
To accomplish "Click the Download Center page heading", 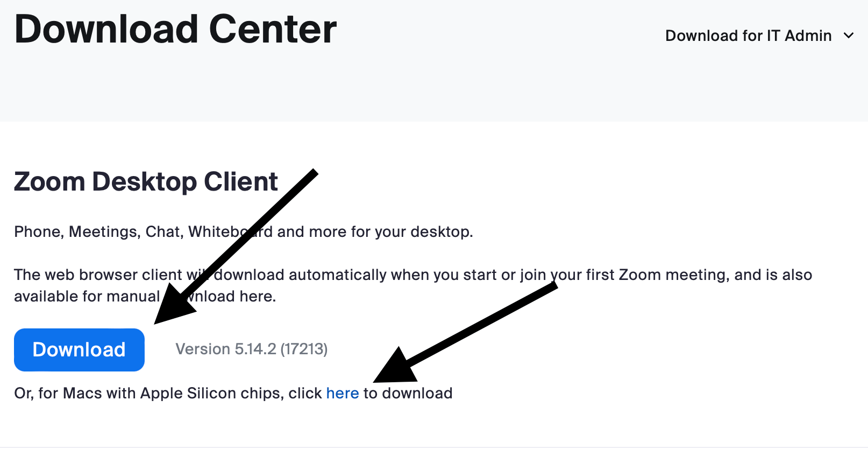I will [175, 29].
